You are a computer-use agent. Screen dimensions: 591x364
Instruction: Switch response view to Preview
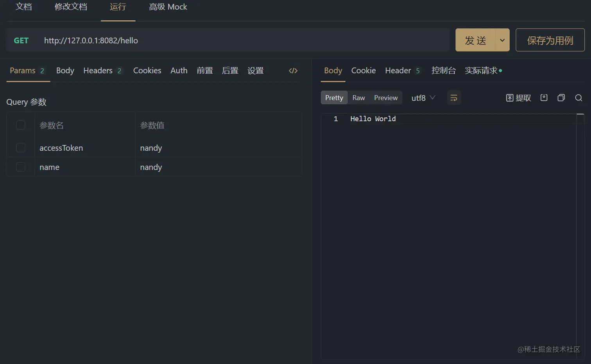386,98
